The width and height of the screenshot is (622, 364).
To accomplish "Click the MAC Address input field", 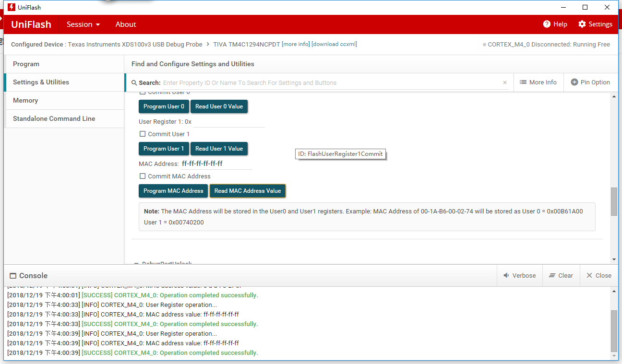I will (216, 164).
